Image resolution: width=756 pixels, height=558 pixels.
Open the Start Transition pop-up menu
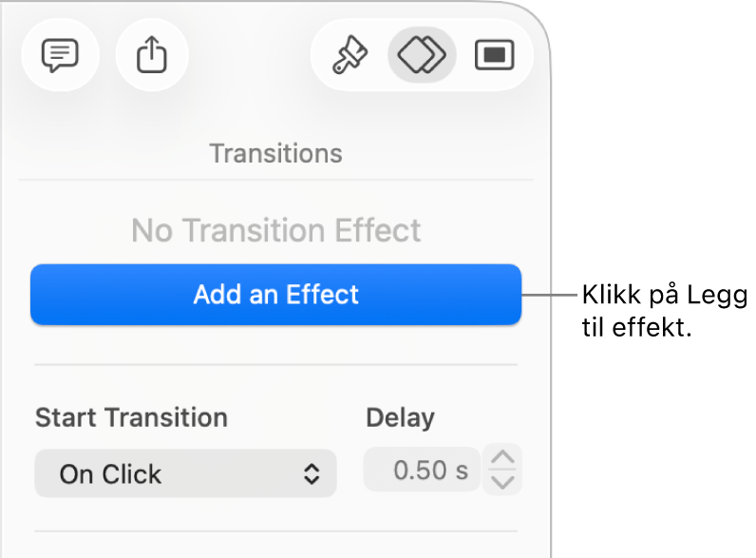(185, 473)
